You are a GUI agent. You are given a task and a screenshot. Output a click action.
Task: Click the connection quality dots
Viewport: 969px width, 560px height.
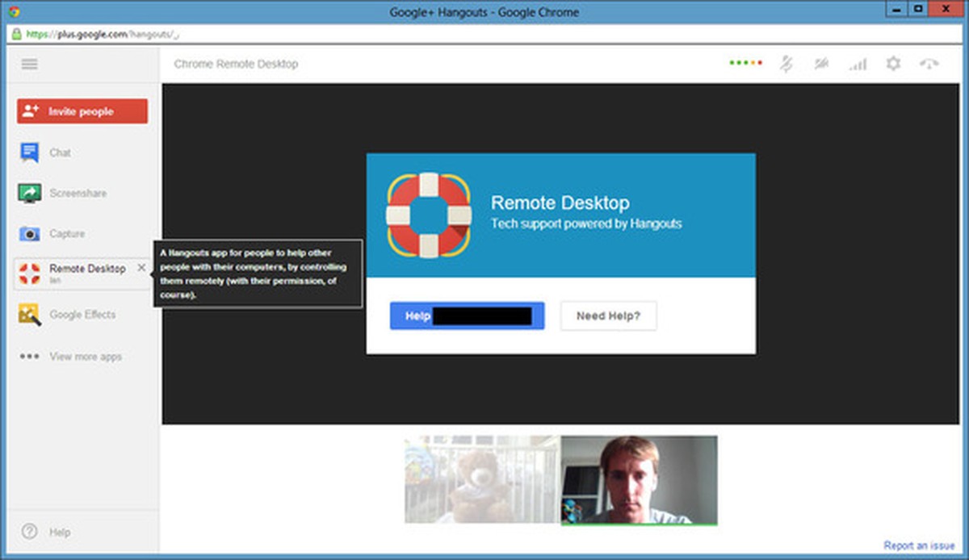745,61
